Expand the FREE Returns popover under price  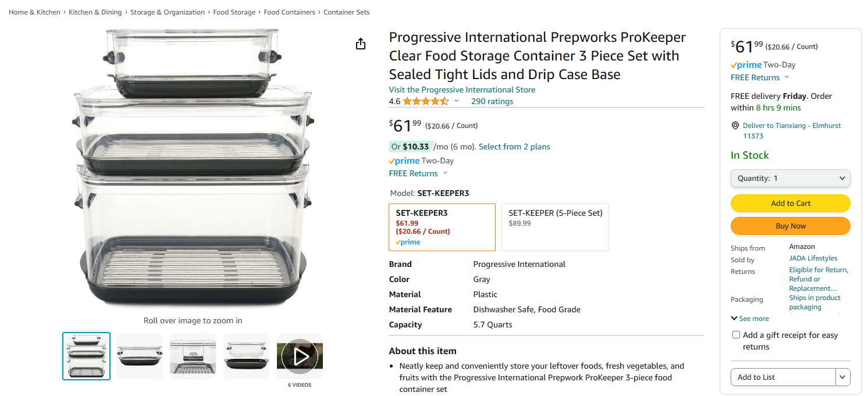(x=445, y=173)
